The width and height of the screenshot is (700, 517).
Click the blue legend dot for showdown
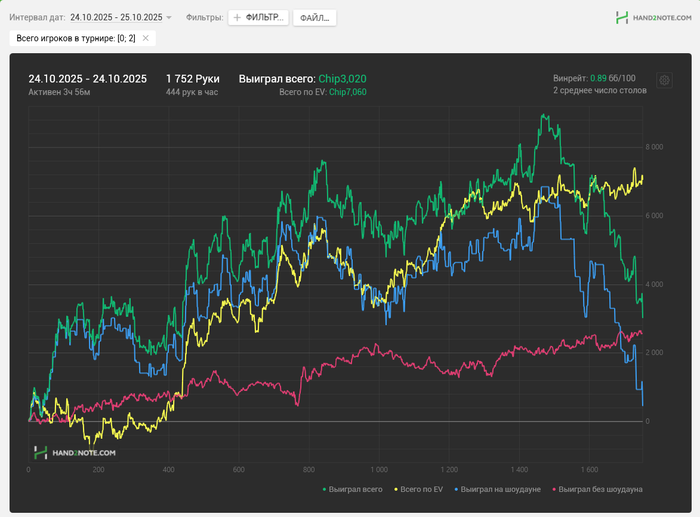(456, 490)
